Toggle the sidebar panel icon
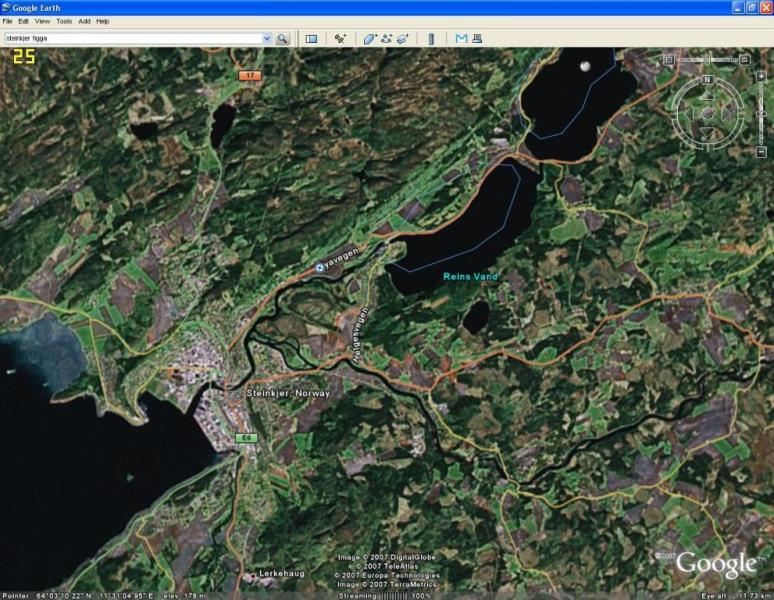This screenshot has height=600, width=774. point(311,38)
